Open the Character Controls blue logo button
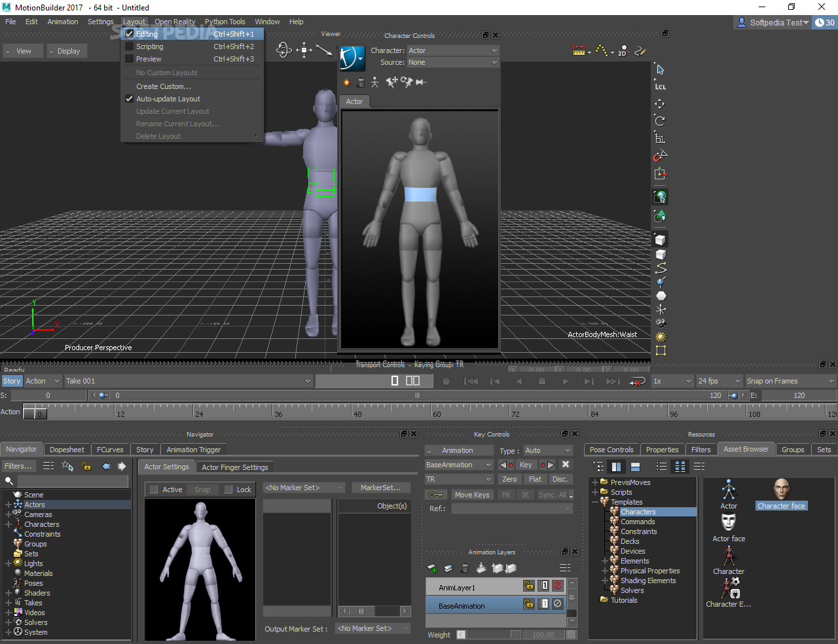 (352, 58)
